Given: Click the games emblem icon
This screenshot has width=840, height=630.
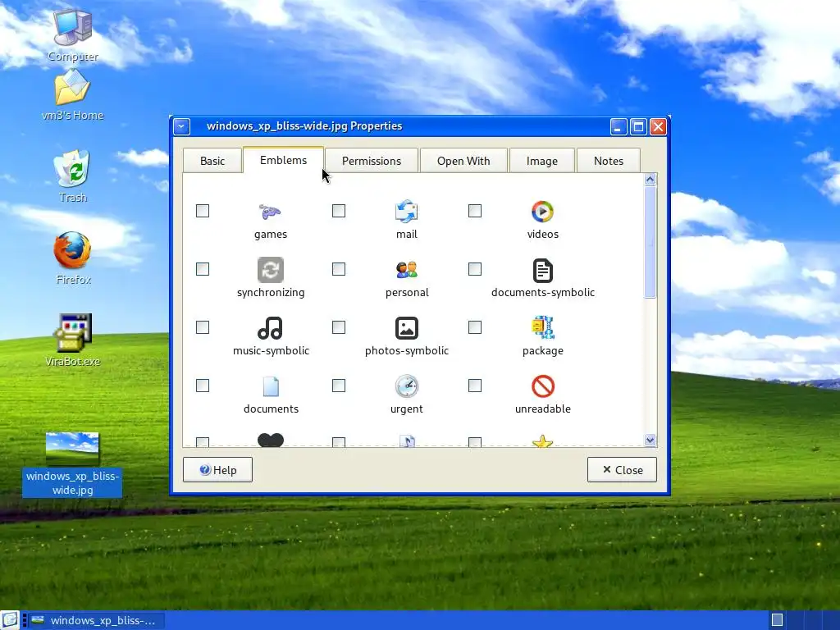Looking at the screenshot, I should click(270, 212).
